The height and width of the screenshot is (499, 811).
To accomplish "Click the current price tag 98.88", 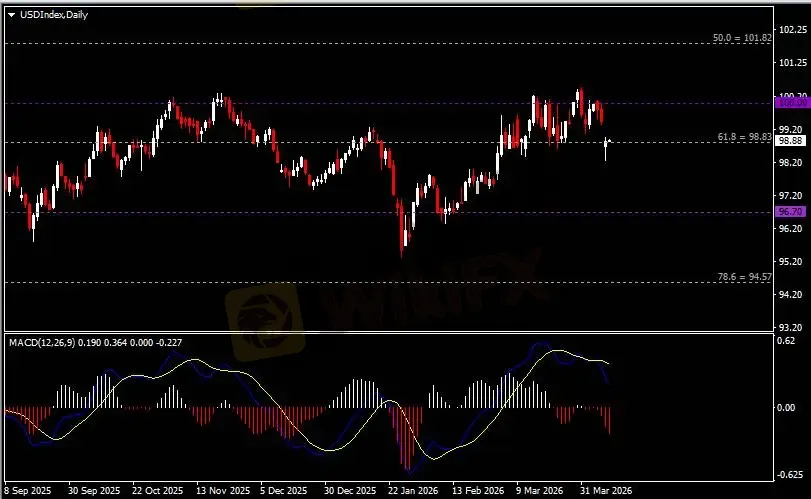I will [791, 142].
